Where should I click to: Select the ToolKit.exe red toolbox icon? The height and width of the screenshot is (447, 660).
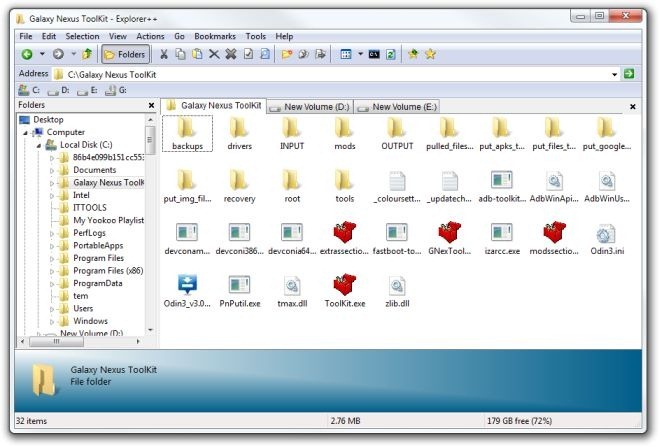click(x=345, y=291)
